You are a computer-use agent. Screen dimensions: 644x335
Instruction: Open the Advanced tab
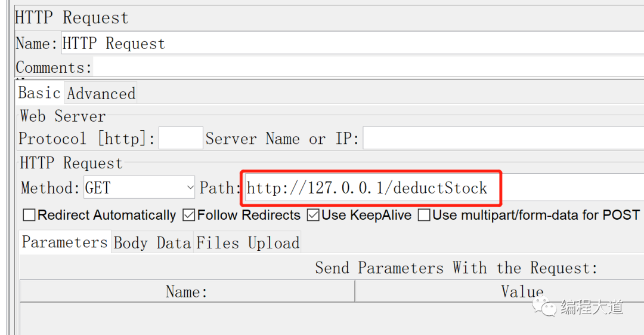(101, 94)
